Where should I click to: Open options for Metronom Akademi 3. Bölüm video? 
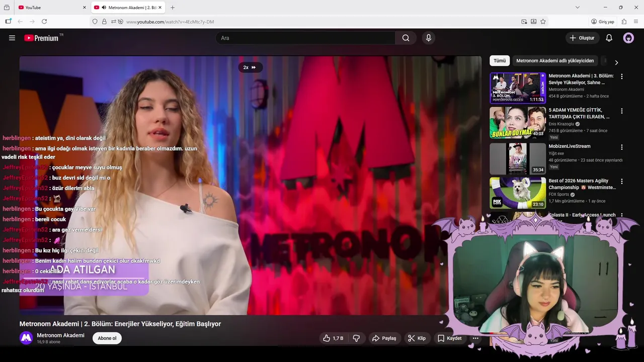pyautogui.click(x=622, y=76)
